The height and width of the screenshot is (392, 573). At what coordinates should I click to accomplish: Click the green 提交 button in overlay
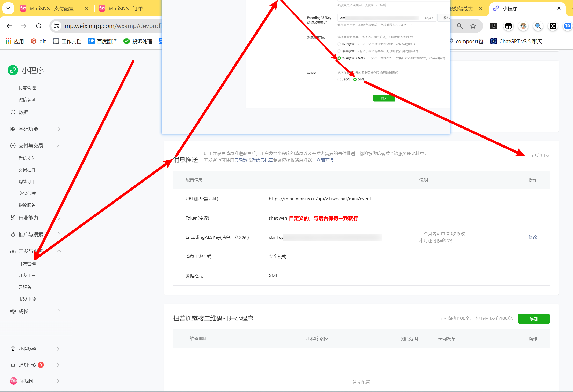point(384,98)
